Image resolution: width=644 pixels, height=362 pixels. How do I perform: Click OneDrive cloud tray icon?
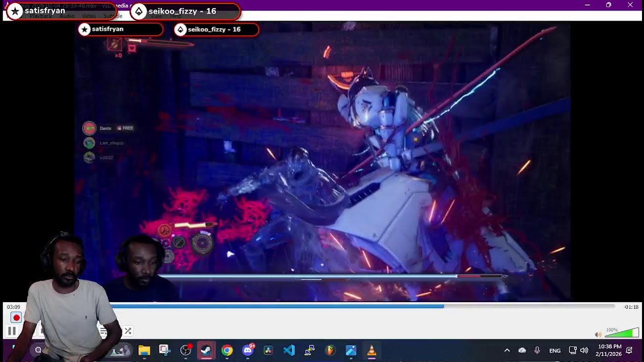click(522, 350)
